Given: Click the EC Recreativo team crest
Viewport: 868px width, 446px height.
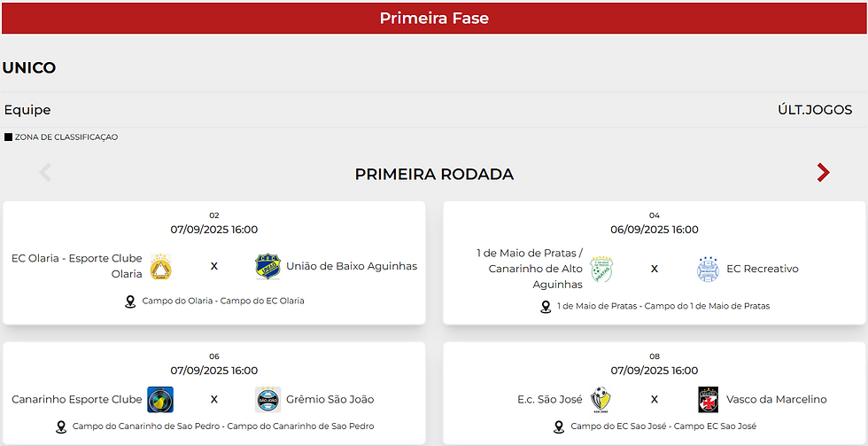Looking at the screenshot, I should coord(708,270).
